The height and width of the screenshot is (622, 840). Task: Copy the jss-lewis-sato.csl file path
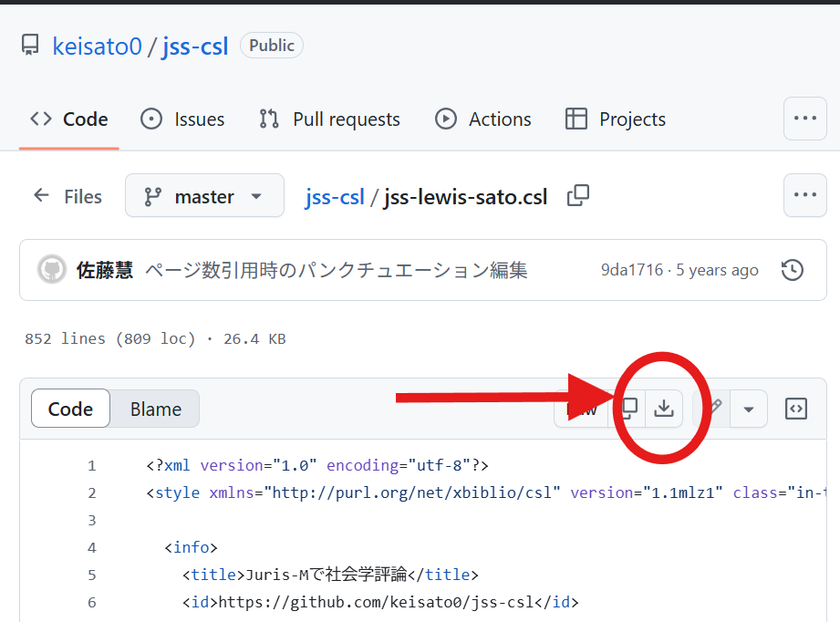click(578, 195)
